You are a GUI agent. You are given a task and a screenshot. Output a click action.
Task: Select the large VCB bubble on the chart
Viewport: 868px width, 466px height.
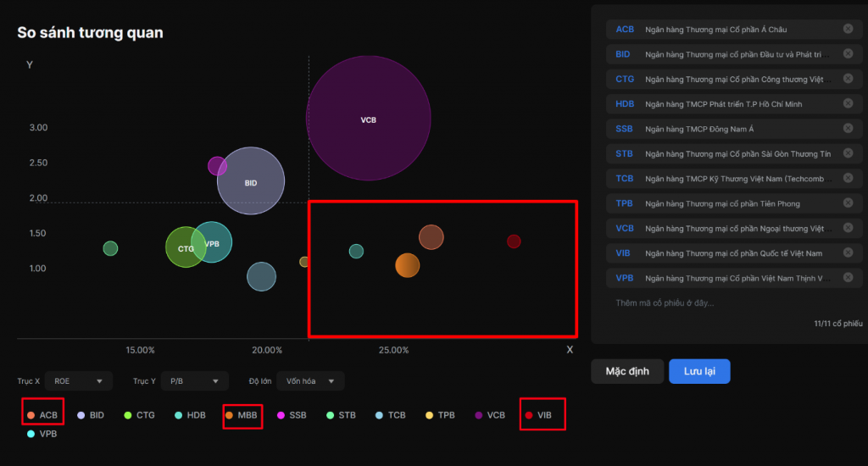pyautogui.click(x=368, y=119)
